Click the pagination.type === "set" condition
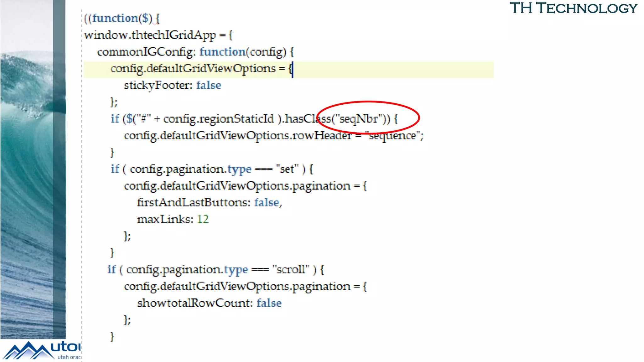This screenshot has width=644, height=362. pos(212,169)
